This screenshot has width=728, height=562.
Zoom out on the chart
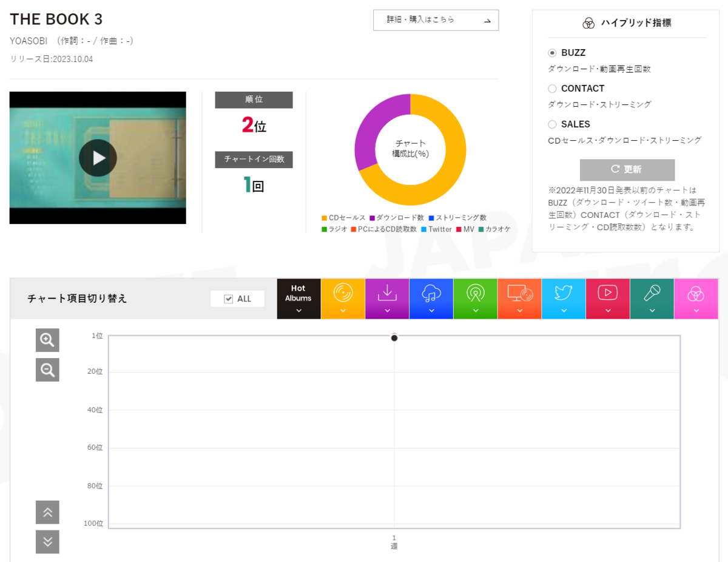[x=47, y=370]
